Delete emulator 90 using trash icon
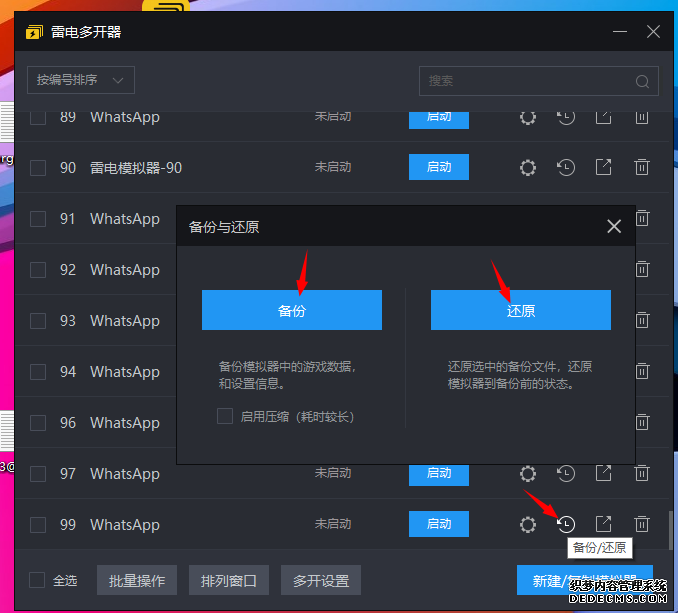This screenshot has height=613, width=678. coord(642,168)
